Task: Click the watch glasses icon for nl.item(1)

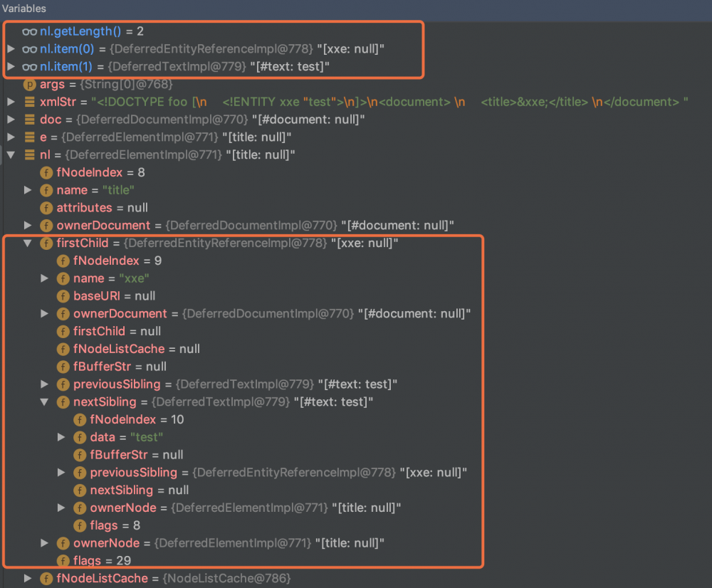Action: coord(29,67)
